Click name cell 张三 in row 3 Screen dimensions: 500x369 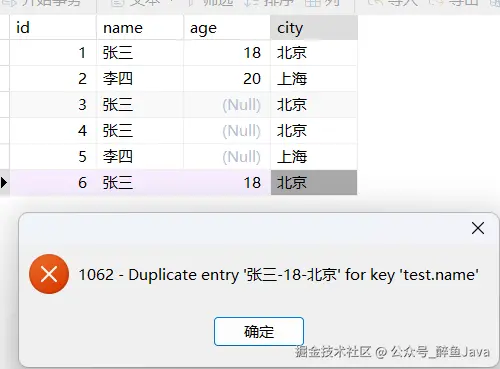140,105
